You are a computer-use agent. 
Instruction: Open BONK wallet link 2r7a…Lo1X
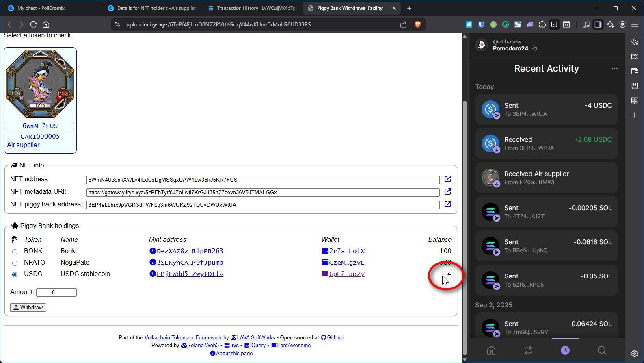tap(347, 251)
